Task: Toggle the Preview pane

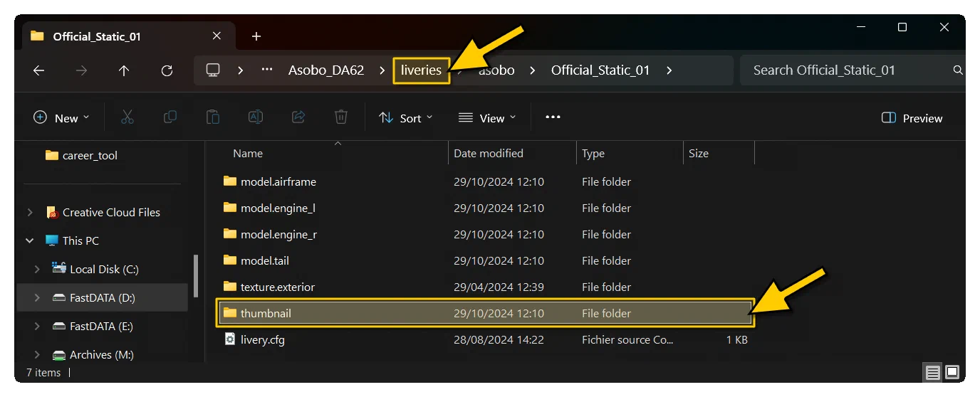Action: click(x=912, y=118)
